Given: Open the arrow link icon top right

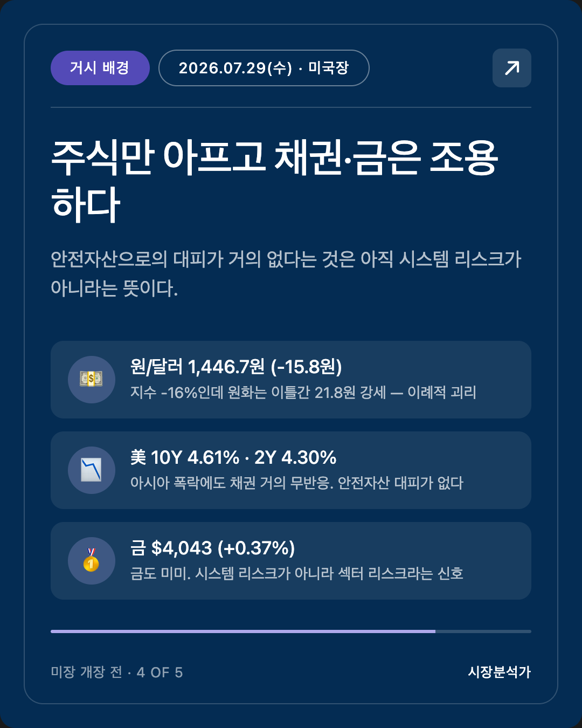Looking at the screenshot, I should 512,68.
